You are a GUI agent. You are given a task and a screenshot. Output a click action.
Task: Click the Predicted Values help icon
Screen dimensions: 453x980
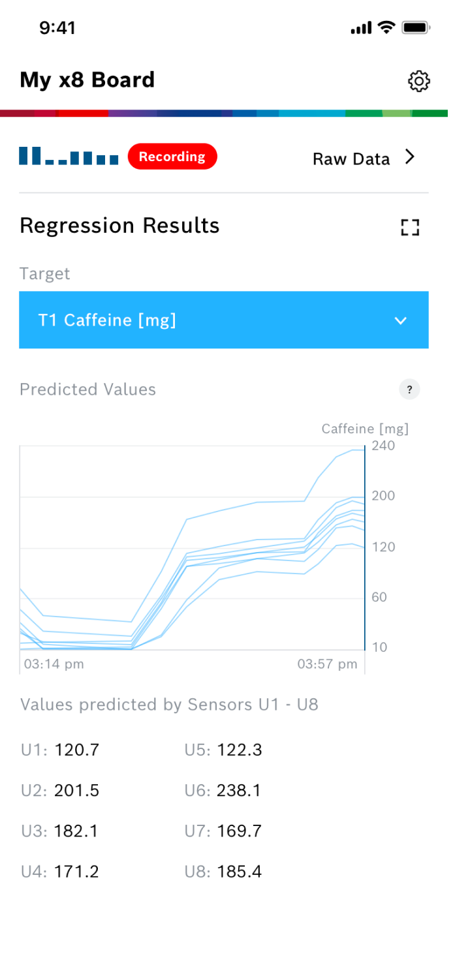pos(409,390)
